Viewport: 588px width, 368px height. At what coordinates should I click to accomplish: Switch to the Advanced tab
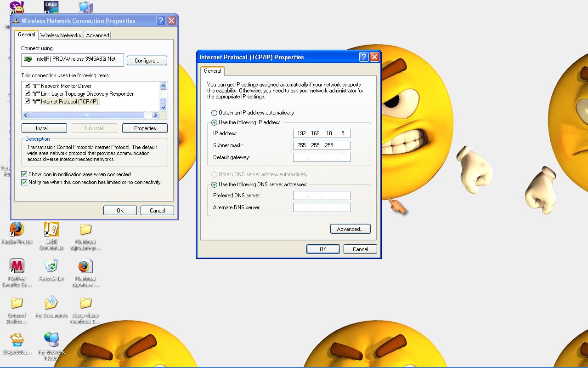point(97,35)
